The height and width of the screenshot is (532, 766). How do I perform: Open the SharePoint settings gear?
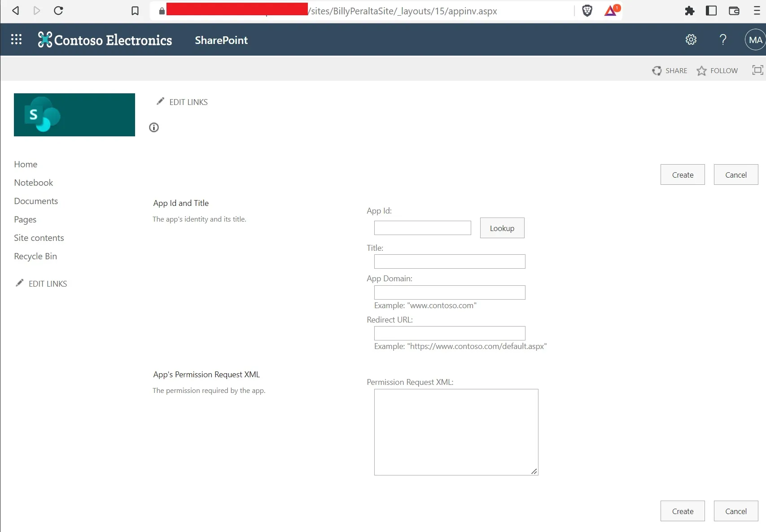691,39
